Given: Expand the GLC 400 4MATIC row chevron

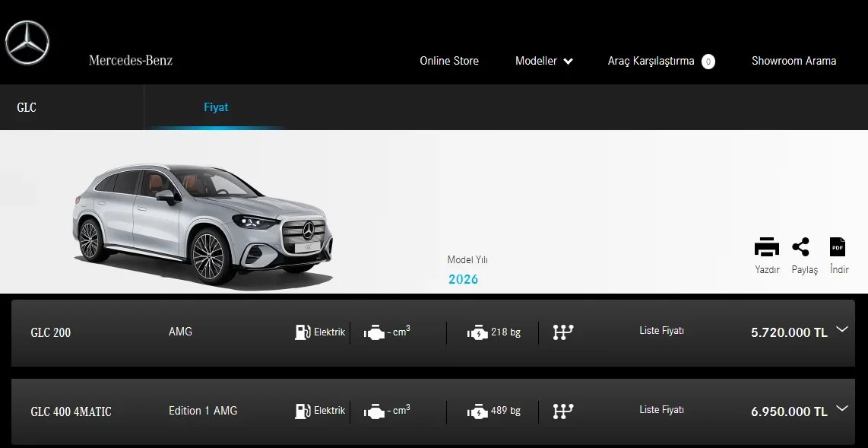Looking at the screenshot, I should 842,408.
